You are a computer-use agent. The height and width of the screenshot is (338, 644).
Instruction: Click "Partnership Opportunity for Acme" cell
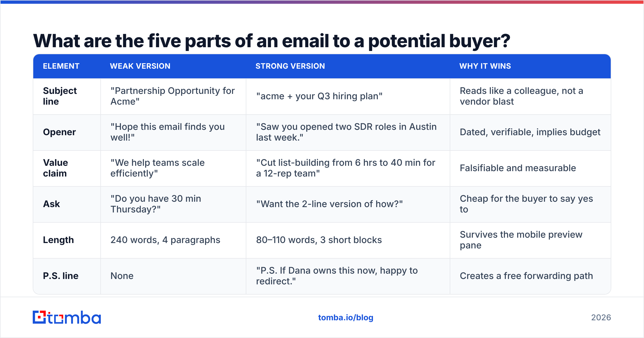coord(173,96)
